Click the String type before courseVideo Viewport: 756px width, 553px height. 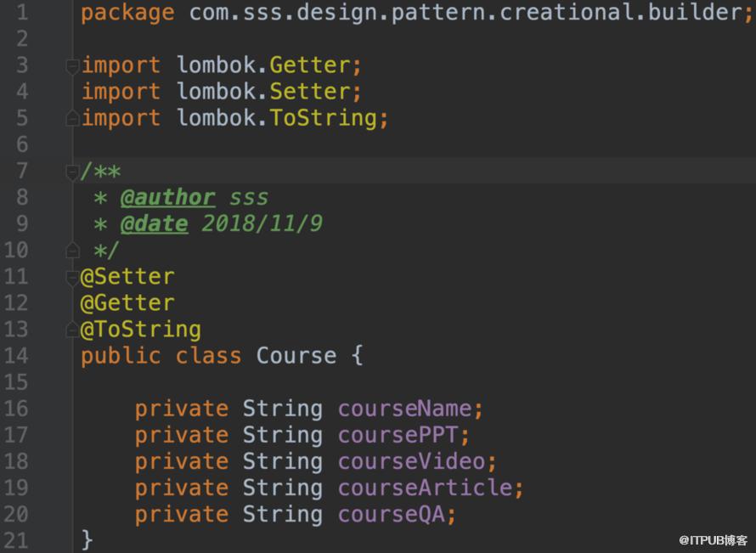point(283,462)
